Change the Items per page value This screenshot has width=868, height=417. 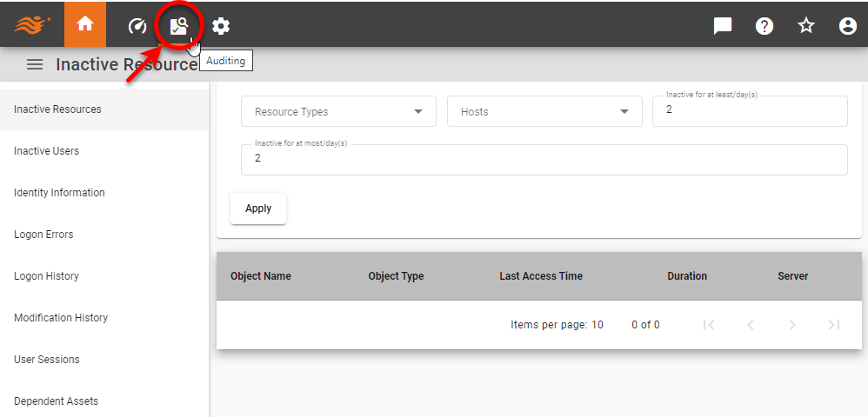click(598, 325)
